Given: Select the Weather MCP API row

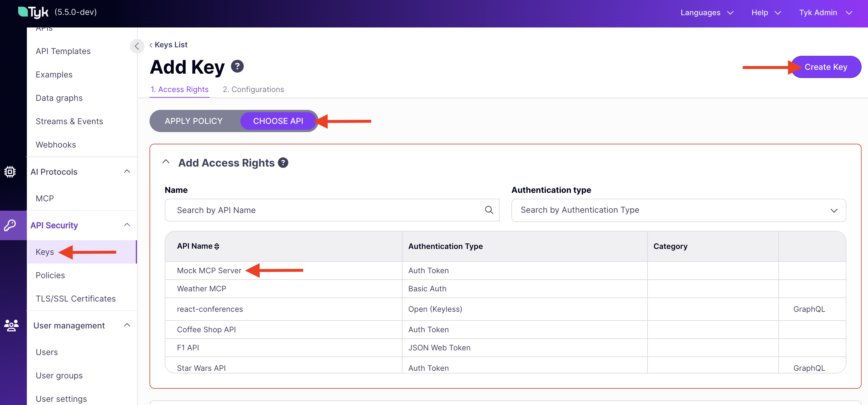Looking at the screenshot, I should click(506, 289).
